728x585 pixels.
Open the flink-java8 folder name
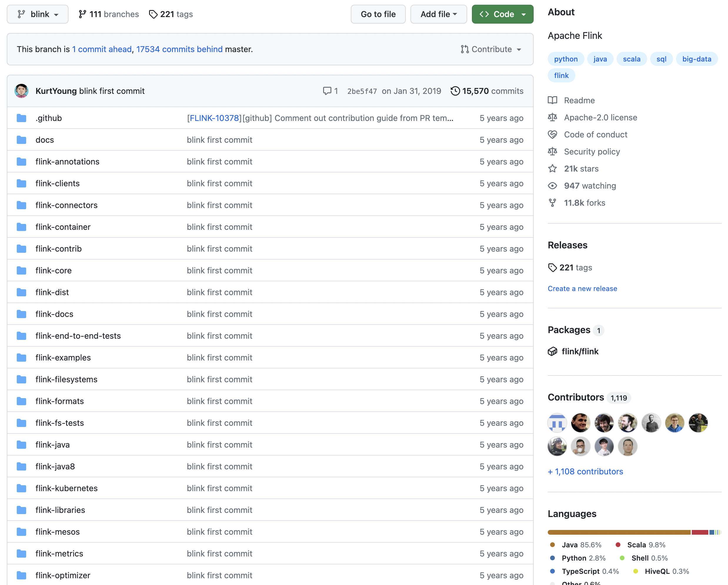(x=55, y=466)
